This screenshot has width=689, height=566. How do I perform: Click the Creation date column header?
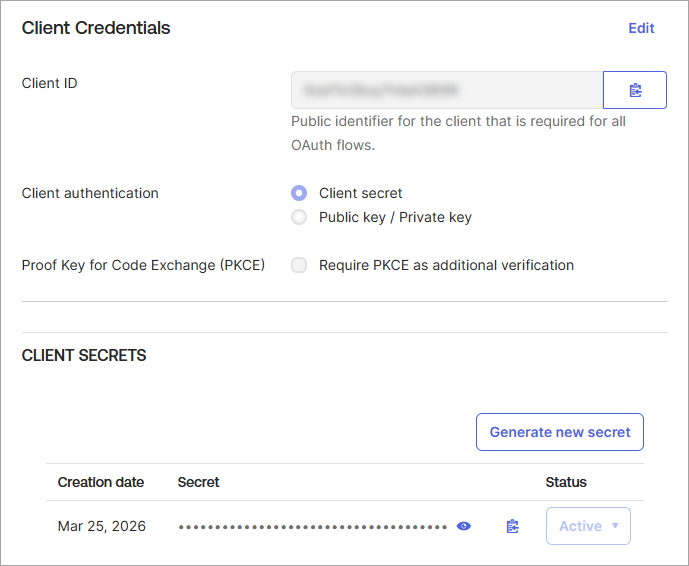101,482
